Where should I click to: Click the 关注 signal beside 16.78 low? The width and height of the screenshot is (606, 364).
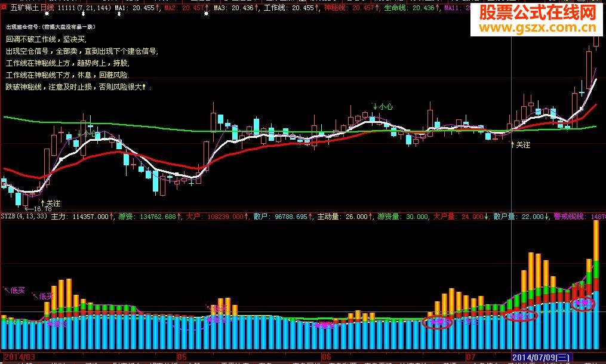click(51, 203)
